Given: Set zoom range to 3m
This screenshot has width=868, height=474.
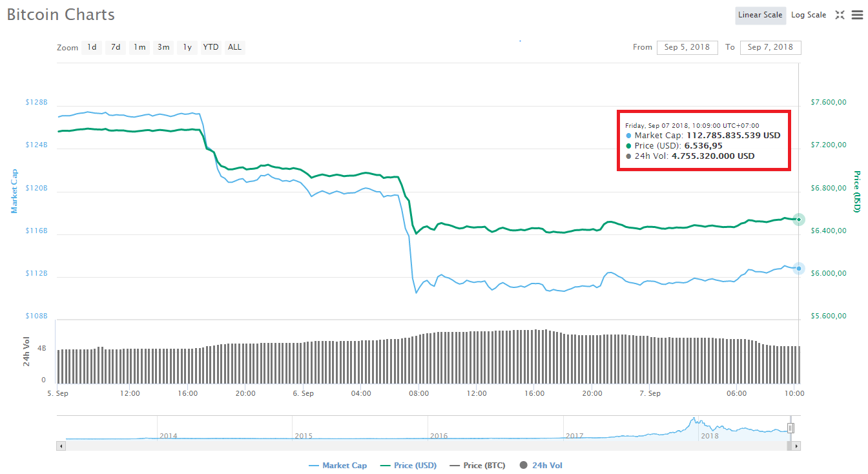Looking at the screenshot, I should [x=163, y=47].
